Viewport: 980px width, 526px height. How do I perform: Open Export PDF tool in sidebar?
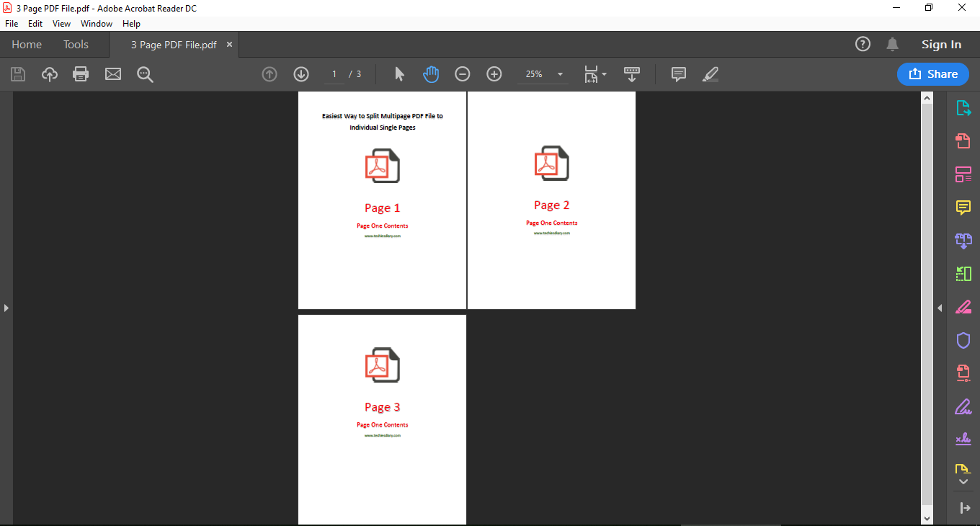pyautogui.click(x=963, y=108)
